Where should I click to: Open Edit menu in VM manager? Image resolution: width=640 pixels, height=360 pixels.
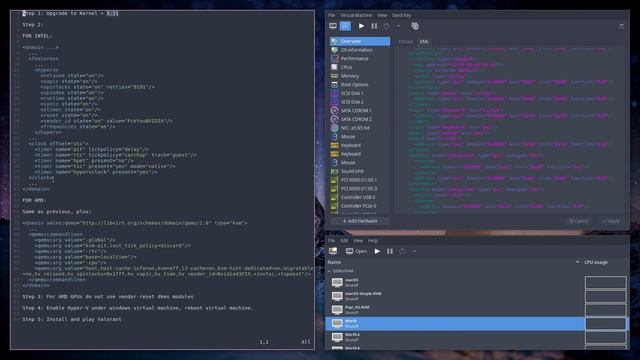pos(344,240)
